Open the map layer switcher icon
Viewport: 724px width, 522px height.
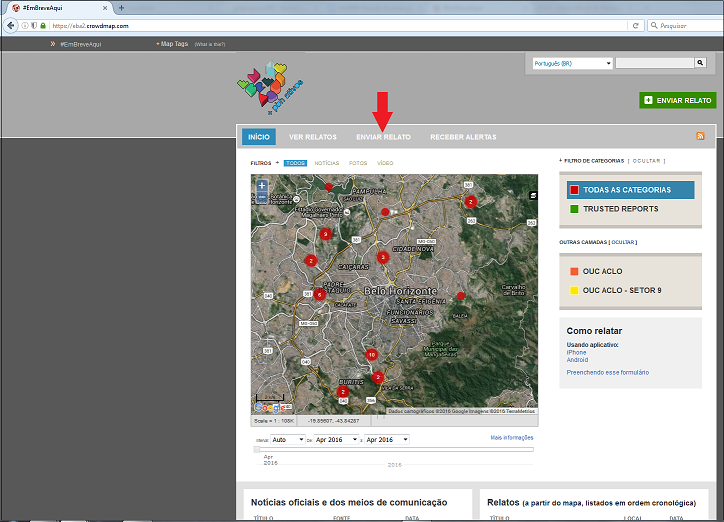point(532,194)
